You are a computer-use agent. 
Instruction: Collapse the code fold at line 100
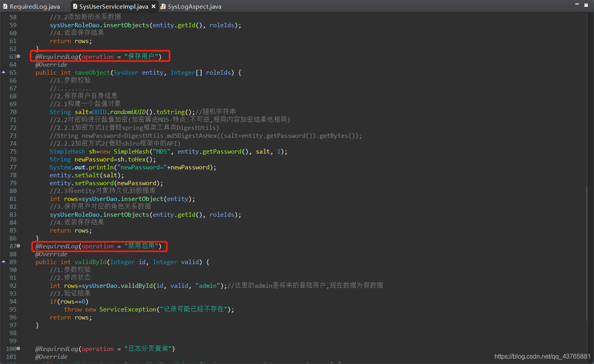18,349
